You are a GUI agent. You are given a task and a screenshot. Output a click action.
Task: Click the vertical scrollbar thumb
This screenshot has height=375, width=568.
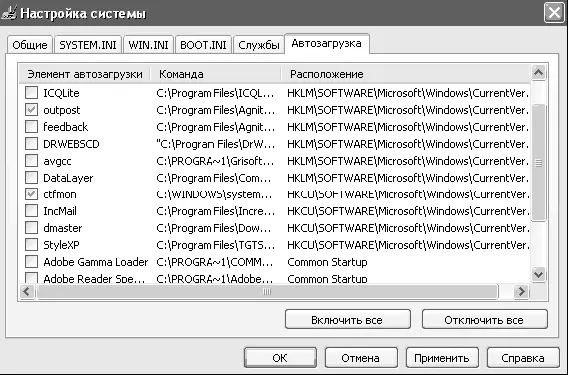(538, 162)
